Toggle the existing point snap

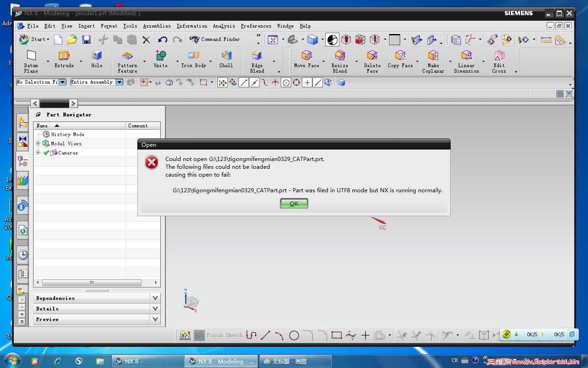307,83
